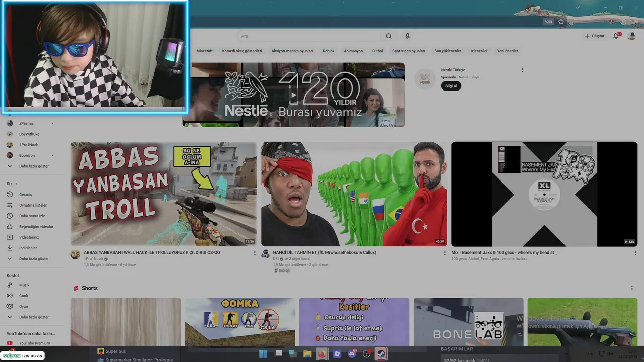The width and height of the screenshot is (644, 362).
Task: Open options for Basement Jaxx mix
Action: 635,253
